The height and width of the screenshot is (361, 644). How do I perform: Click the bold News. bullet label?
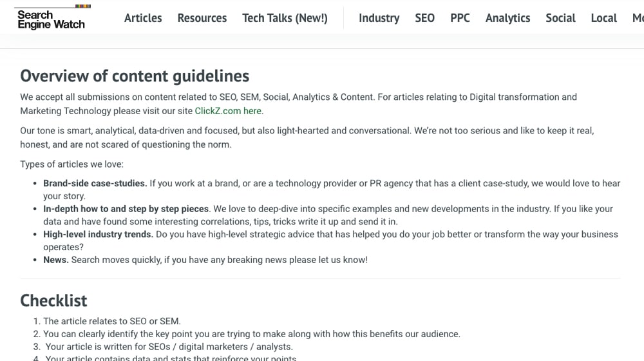55,260
